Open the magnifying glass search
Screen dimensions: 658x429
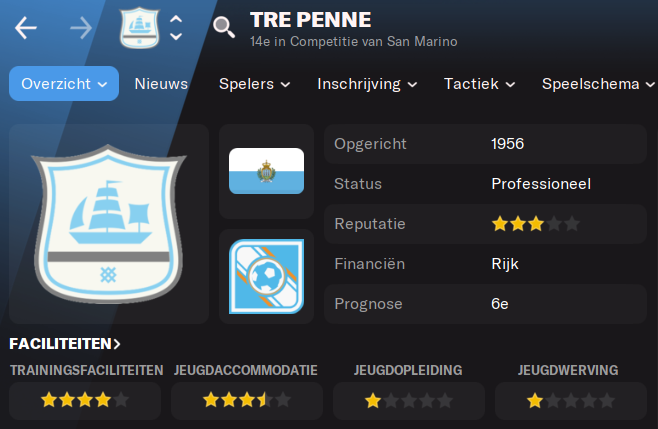click(224, 28)
